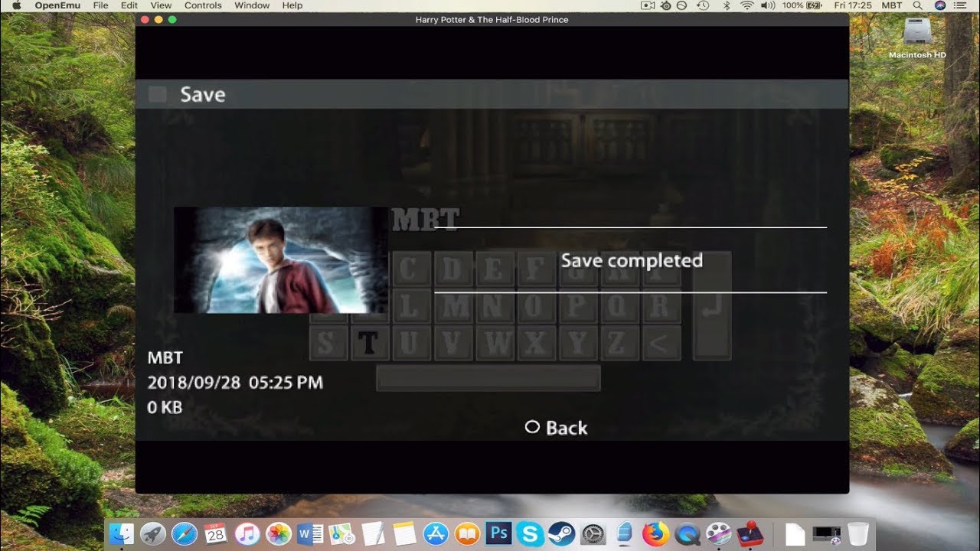Open Spotlight search magnifier
980x551 pixels.
(918, 5)
